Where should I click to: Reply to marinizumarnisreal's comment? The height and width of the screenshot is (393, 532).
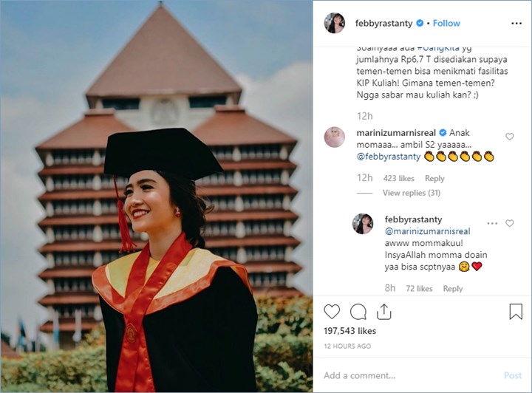pos(434,178)
